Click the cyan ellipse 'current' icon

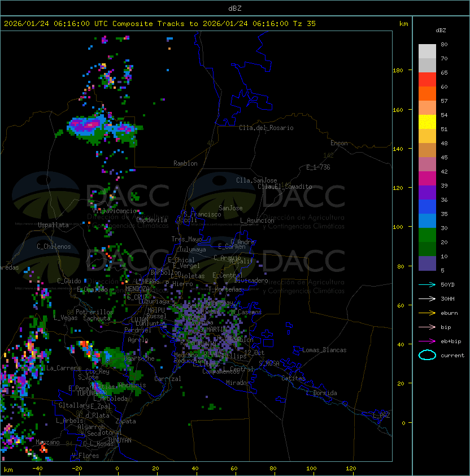tap(427, 355)
